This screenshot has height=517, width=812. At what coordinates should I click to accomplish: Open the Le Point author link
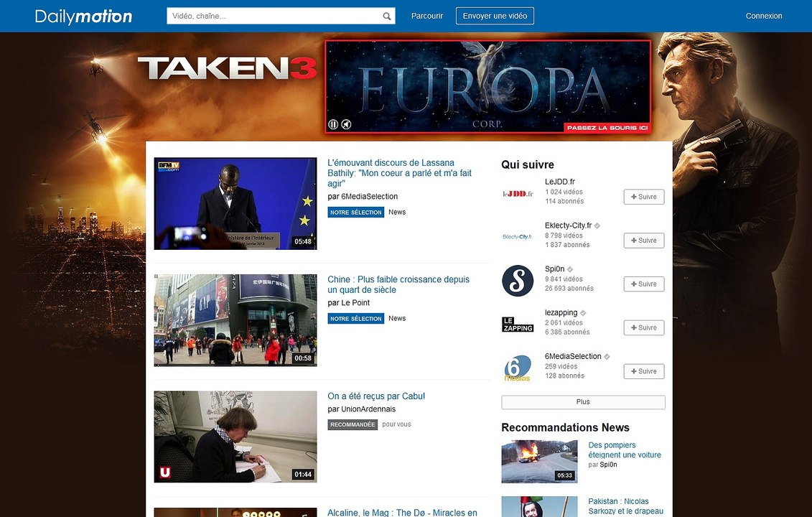(x=355, y=303)
